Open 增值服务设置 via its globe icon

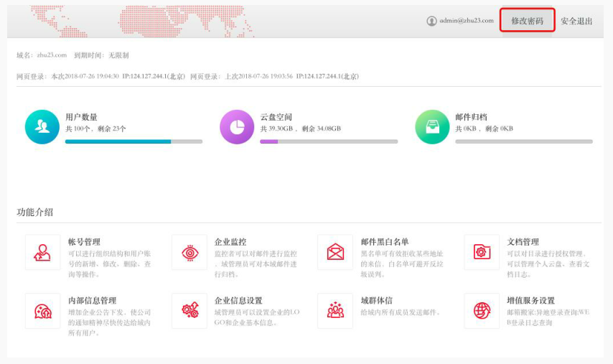pos(482,311)
